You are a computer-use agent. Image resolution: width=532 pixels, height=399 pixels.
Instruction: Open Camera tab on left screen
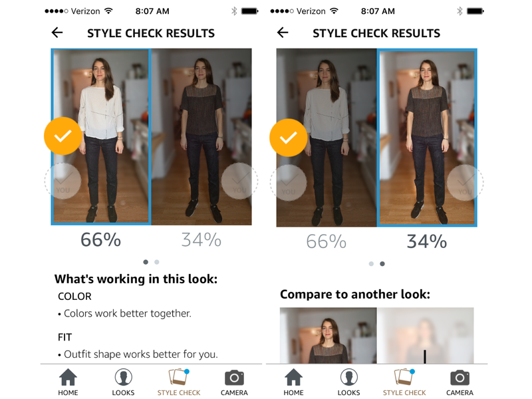tap(234, 382)
